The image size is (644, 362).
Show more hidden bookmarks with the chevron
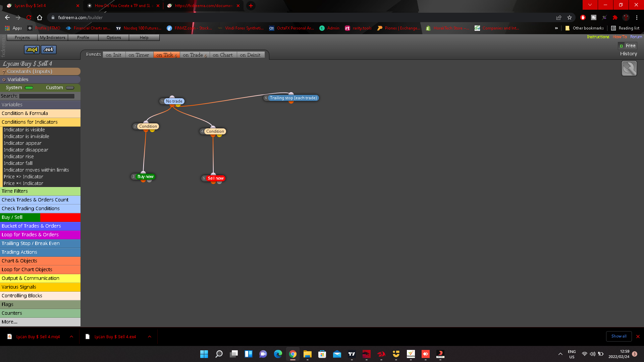556,28
